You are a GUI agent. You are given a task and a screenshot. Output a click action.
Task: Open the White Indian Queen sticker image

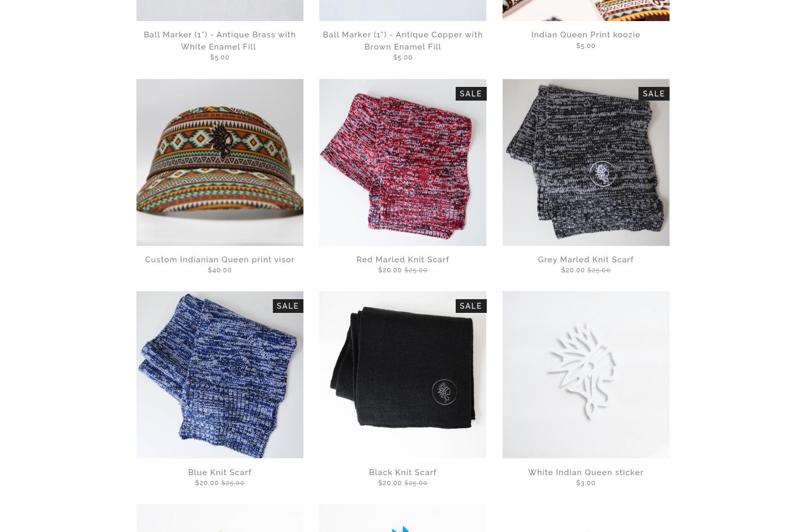click(x=586, y=375)
